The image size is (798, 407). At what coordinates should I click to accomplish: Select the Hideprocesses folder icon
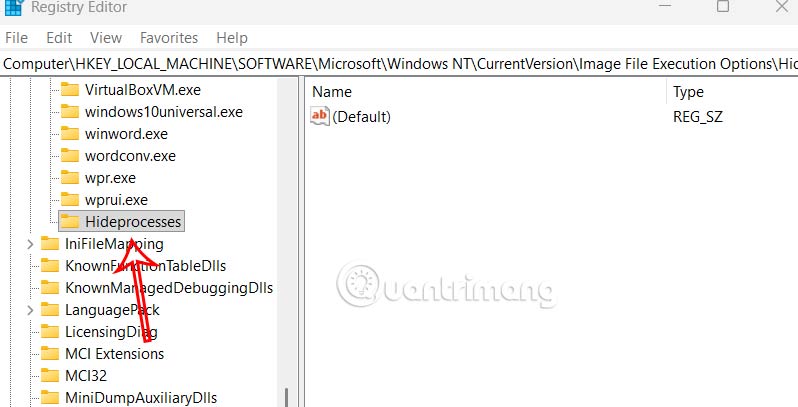click(x=70, y=221)
